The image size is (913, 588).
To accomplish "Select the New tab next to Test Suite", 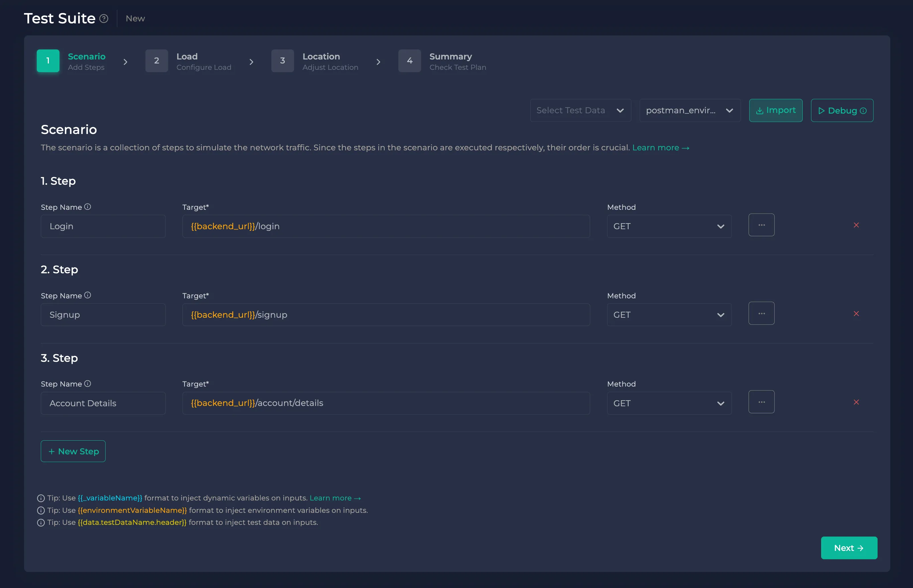I will 135,18.
